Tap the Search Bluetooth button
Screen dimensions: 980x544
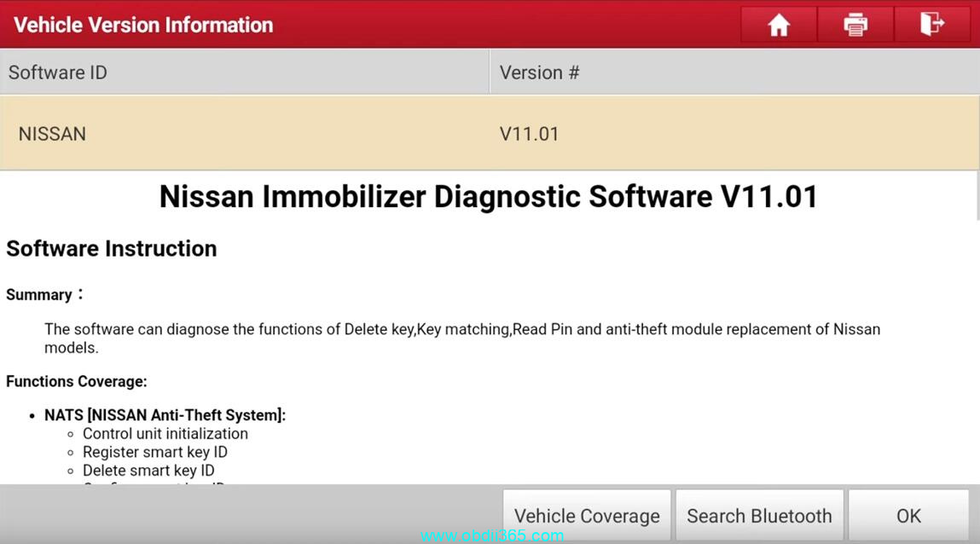tap(759, 516)
